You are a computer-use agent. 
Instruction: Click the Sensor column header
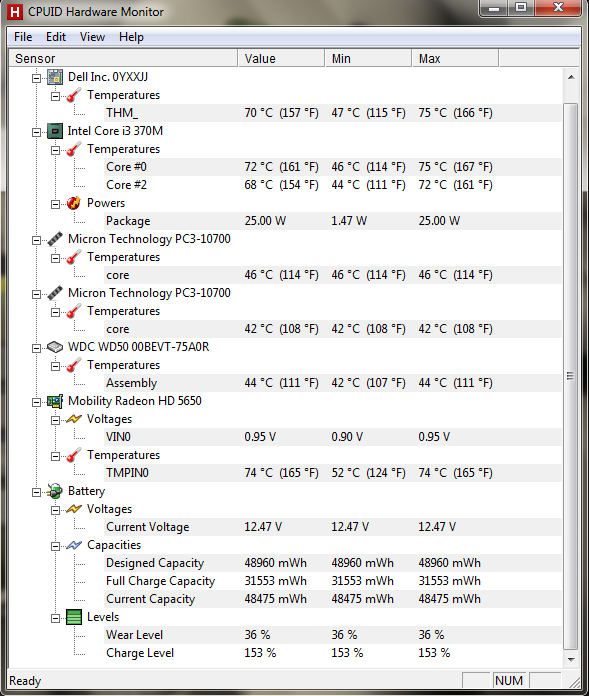(x=123, y=59)
